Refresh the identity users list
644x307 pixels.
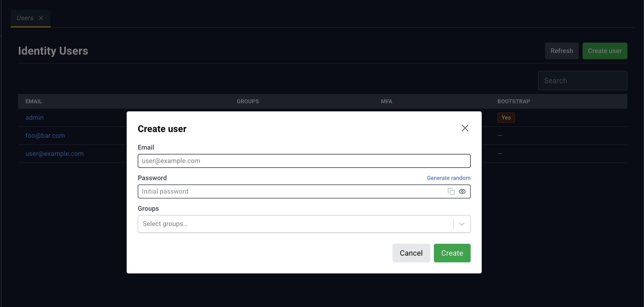561,51
